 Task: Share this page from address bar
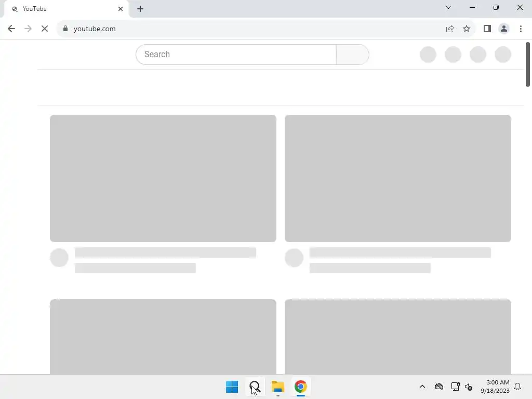pyautogui.click(x=450, y=29)
